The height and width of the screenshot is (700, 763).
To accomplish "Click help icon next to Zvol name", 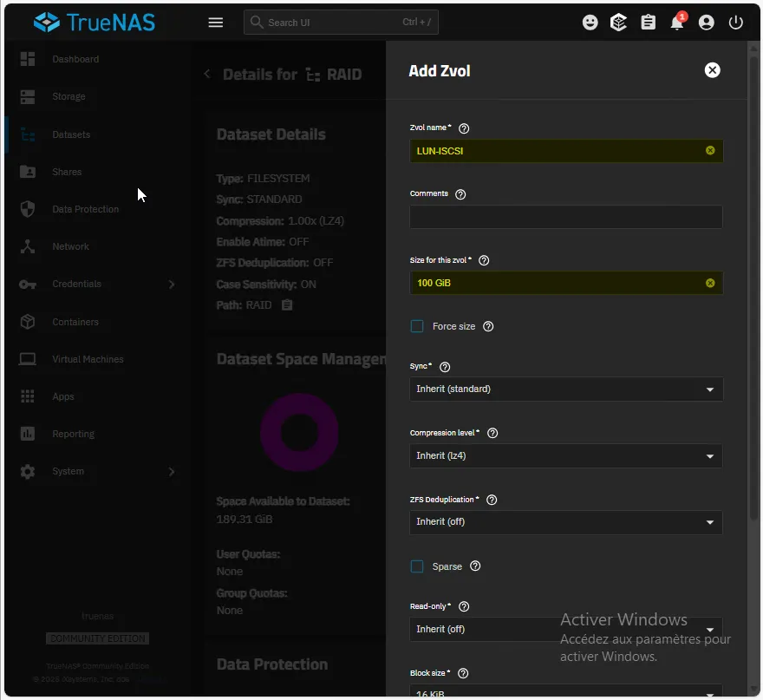I will point(464,128).
